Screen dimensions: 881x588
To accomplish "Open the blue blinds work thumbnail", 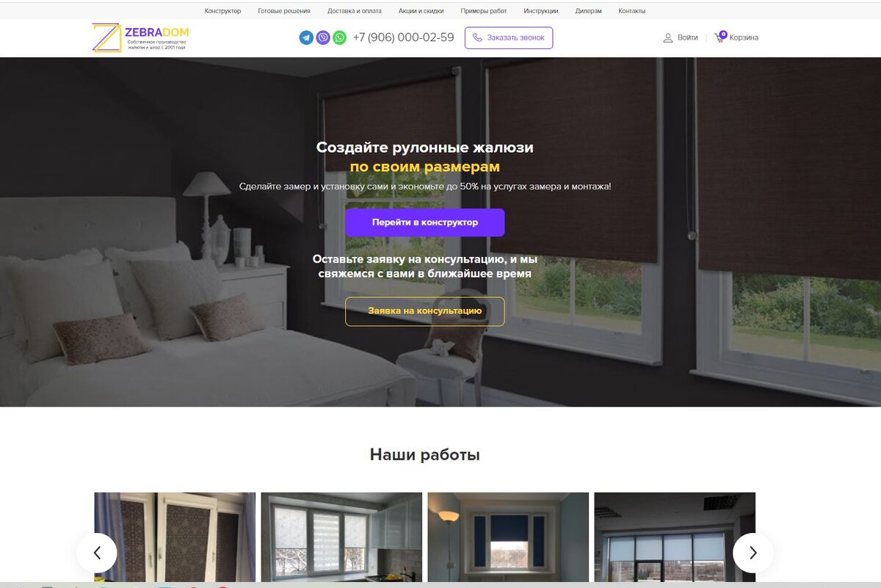I will pyautogui.click(x=508, y=540).
